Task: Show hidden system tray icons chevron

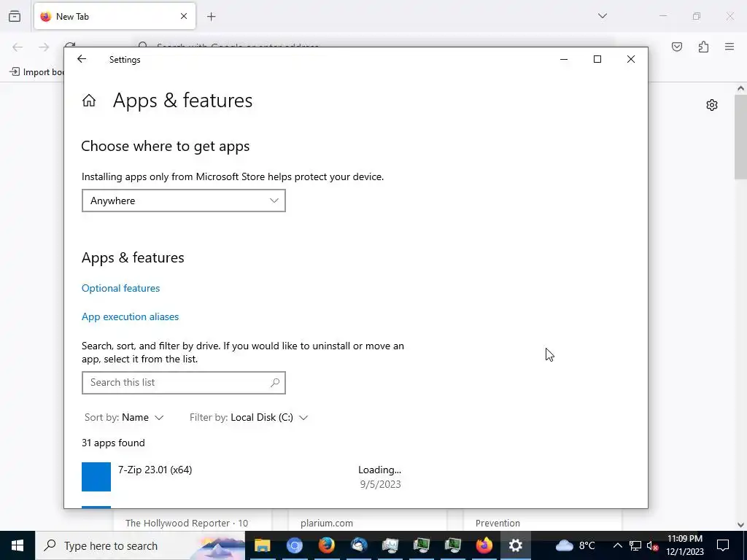Action: pyautogui.click(x=617, y=545)
